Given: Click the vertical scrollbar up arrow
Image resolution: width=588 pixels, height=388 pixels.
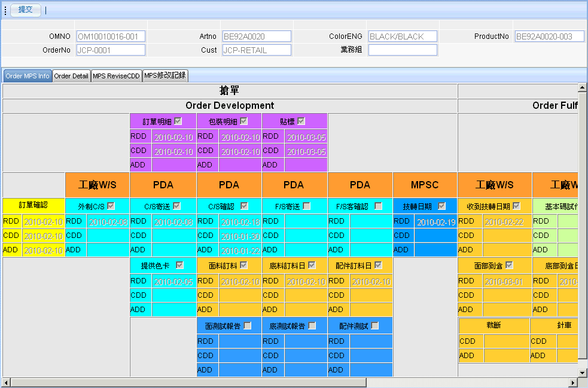Looking at the screenshot, I should [582, 88].
